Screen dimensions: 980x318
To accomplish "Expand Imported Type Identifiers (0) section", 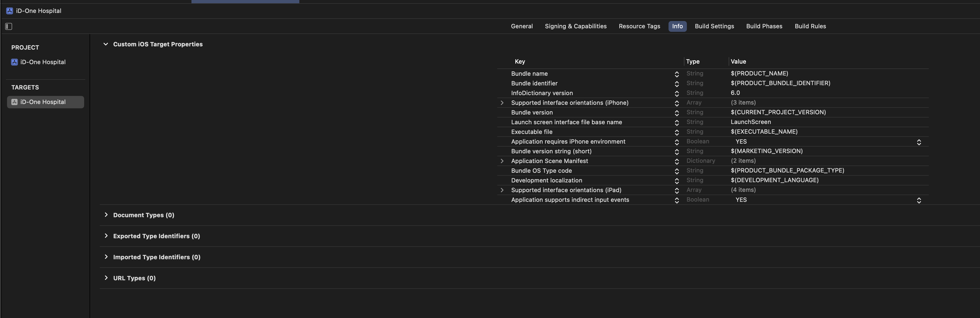I will (106, 257).
